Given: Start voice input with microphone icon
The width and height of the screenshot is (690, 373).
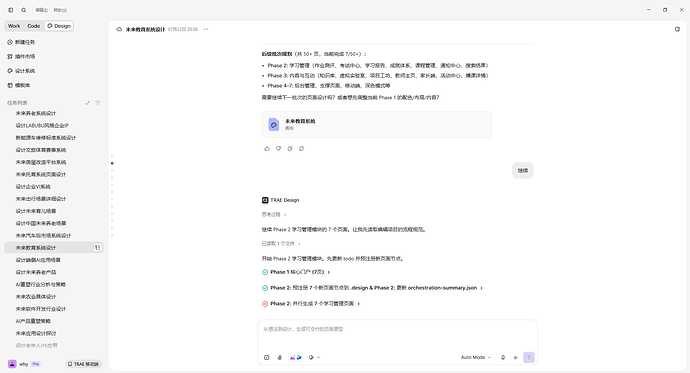Looking at the screenshot, I should tap(503, 358).
